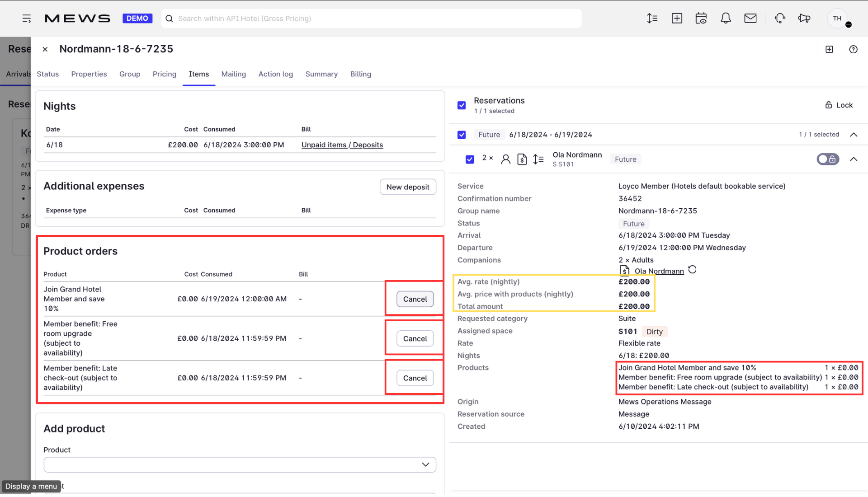The image size is (868, 497).
Task: Click the bill icon beside companion Ola Nordmann
Action: click(x=624, y=271)
